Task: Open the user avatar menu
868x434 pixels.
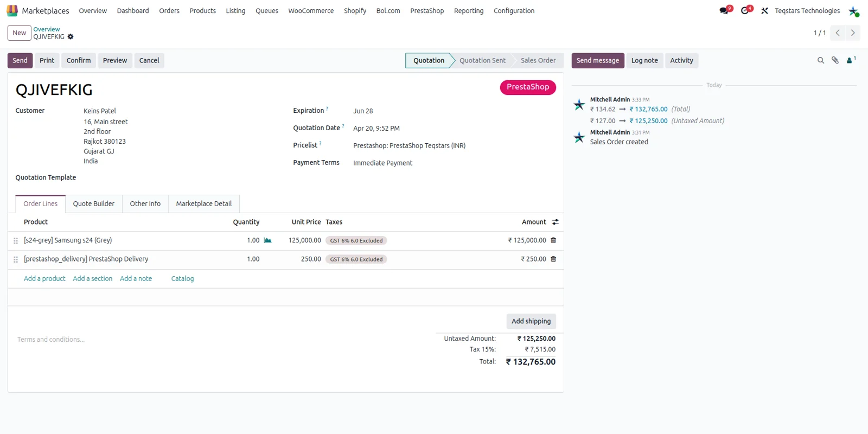Action: [853, 11]
